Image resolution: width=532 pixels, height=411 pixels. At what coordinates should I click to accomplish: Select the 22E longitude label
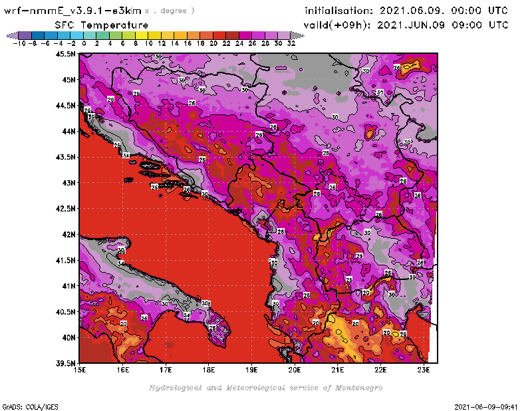click(x=380, y=370)
